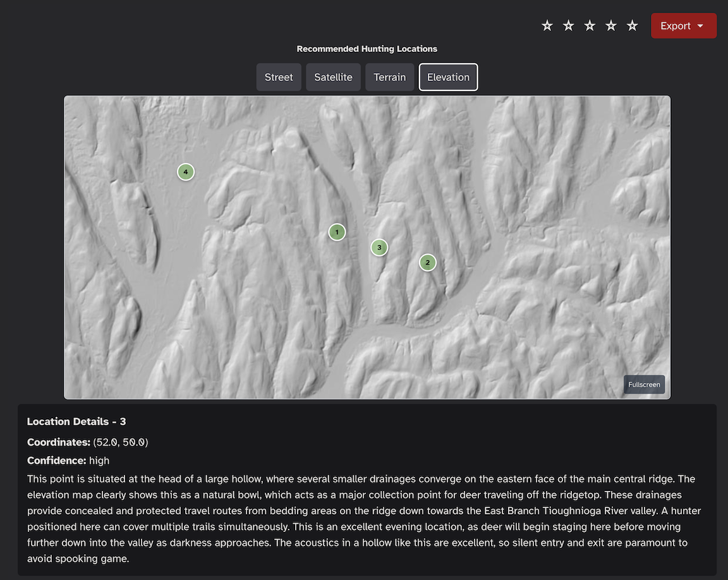Re-select the Elevation view option
728x580 pixels.
click(x=448, y=76)
